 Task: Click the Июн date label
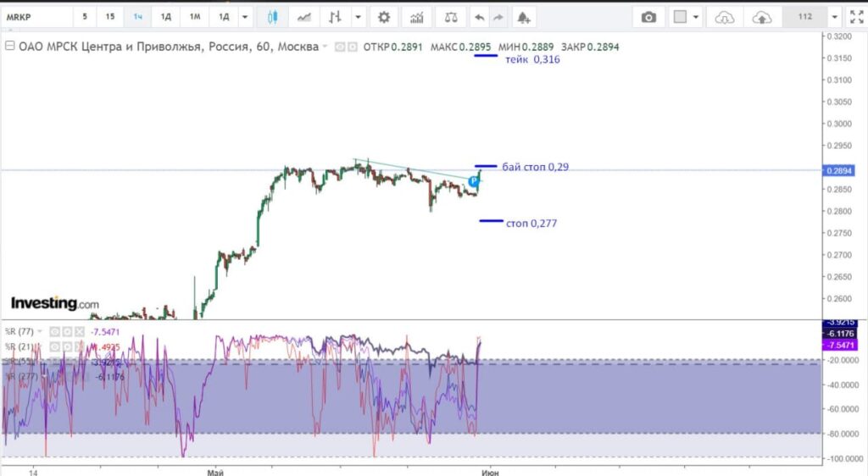[x=490, y=472]
